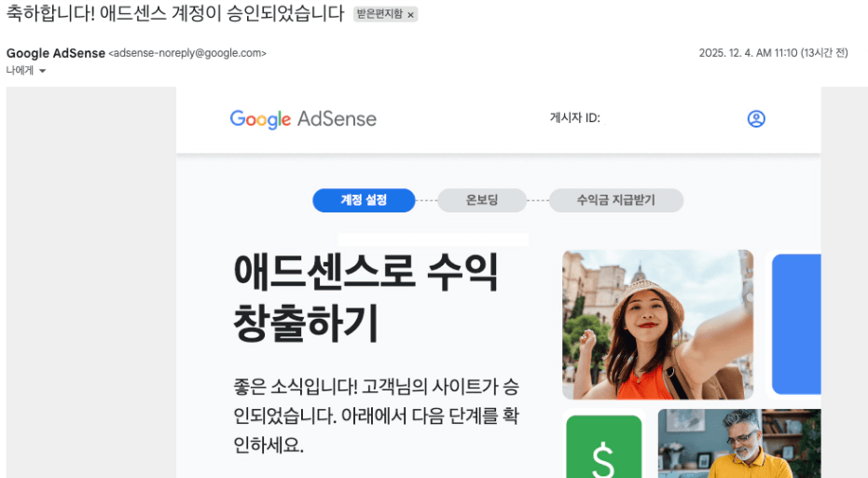Click the selfie woman in hat photo
Viewport: 868px width, 478px height.
pyautogui.click(x=657, y=324)
